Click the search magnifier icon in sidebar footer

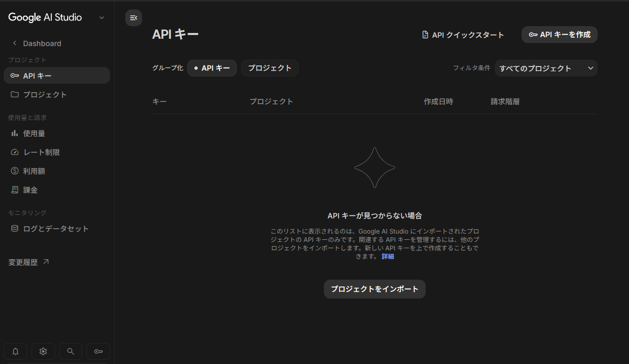point(71,351)
